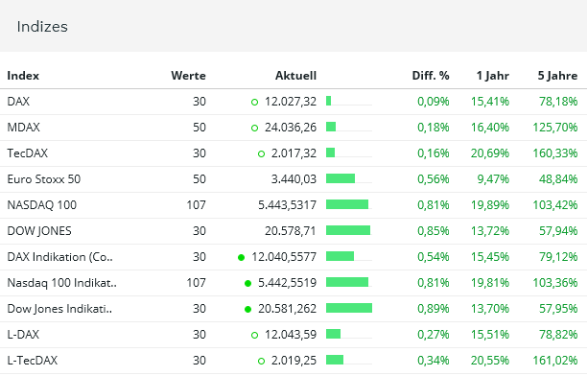Select the 0,09% difference value

[434, 102]
